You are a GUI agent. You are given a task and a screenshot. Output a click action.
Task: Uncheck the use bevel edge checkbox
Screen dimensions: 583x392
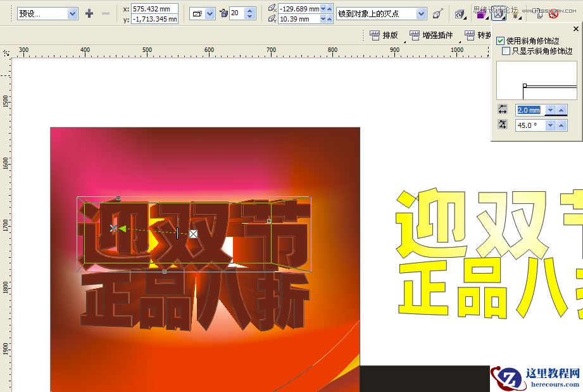499,41
